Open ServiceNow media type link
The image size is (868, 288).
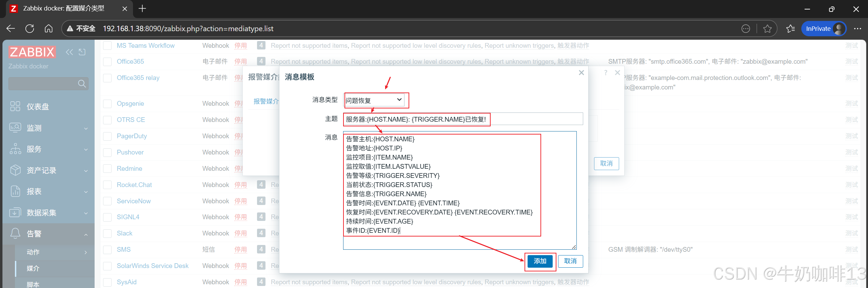pyautogui.click(x=134, y=201)
